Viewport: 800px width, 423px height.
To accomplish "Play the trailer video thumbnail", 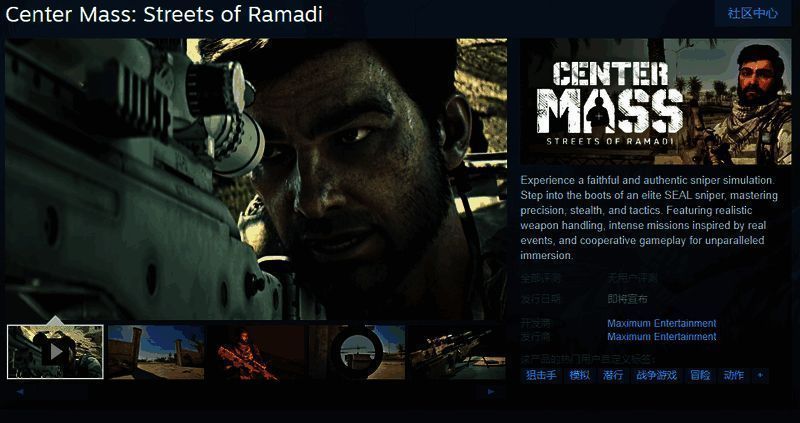I will pyautogui.click(x=55, y=352).
